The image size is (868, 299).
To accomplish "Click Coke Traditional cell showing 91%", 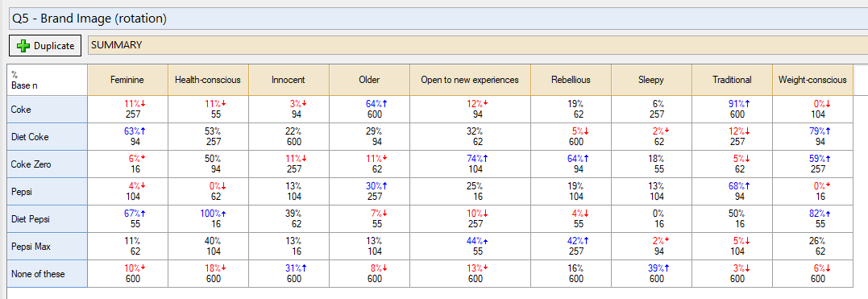I will pyautogui.click(x=732, y=109).
